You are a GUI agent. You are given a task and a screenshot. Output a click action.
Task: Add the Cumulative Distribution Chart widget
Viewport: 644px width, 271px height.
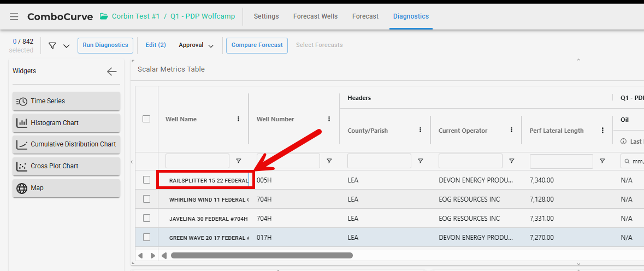coord(66,144)
